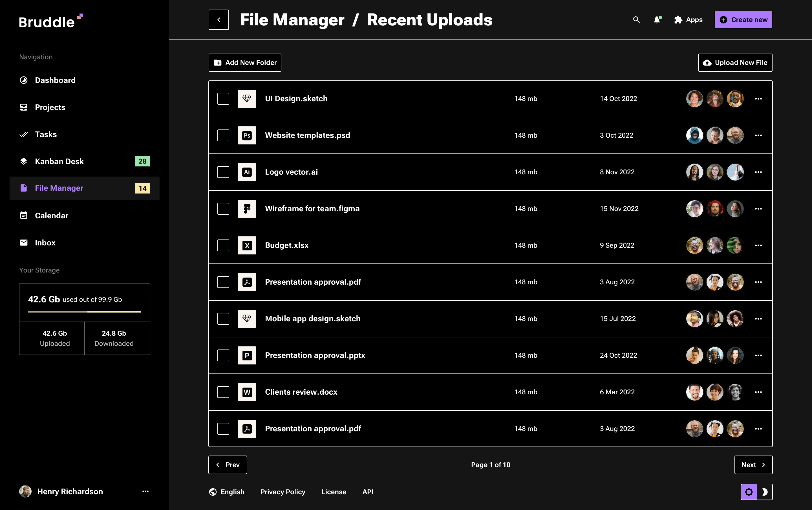Click the Photoshop icon beside Website templates.psd
The height and width of the screenshot is (510, 812).
[247, 135]
